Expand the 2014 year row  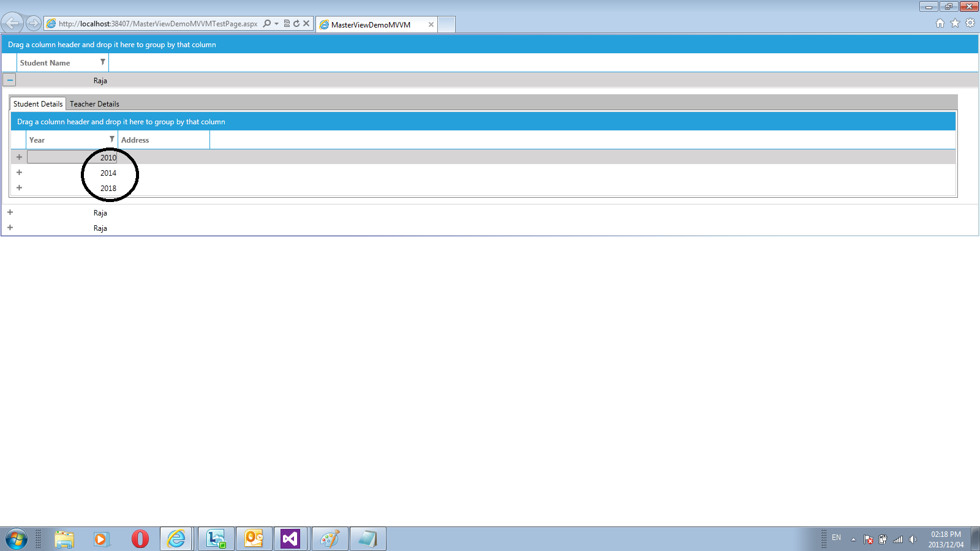tap(19, 173)
